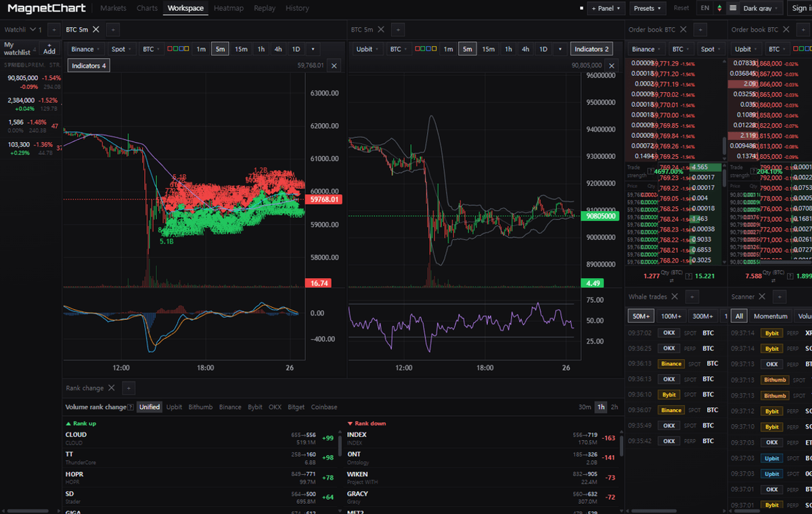
Task: Select 1m timeframe on Binance chart
Action: [201, 49]
